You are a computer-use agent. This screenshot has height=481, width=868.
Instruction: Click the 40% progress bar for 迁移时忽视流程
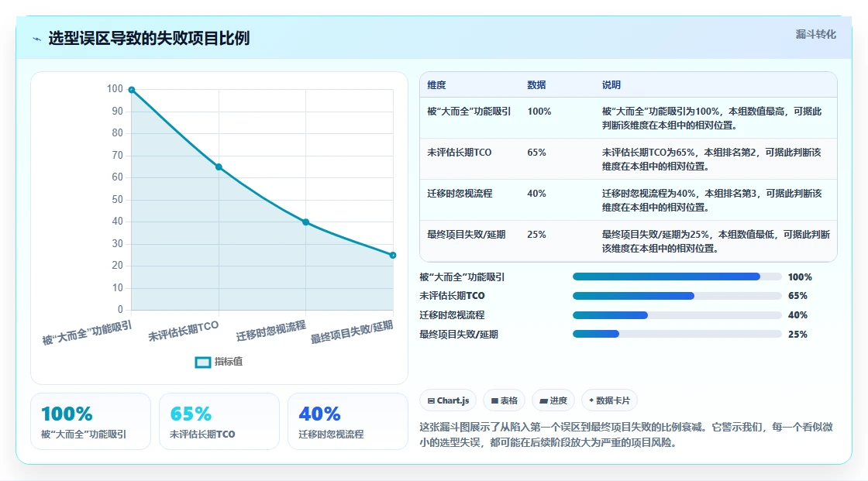[677, 315]
